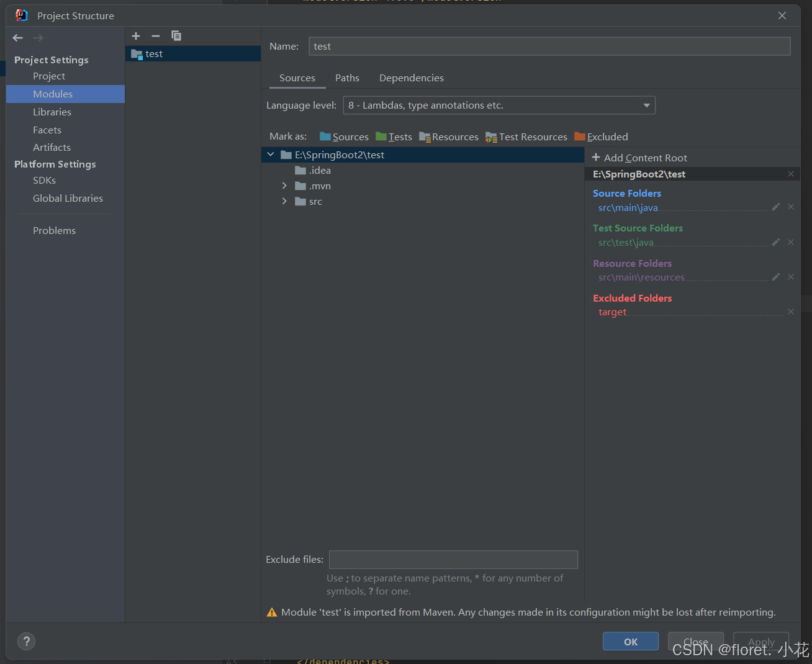Image resolution: width=812 pixels, height=664 pixels.
Task: Mark folder as Test Resources
Action: pos(526,137)
